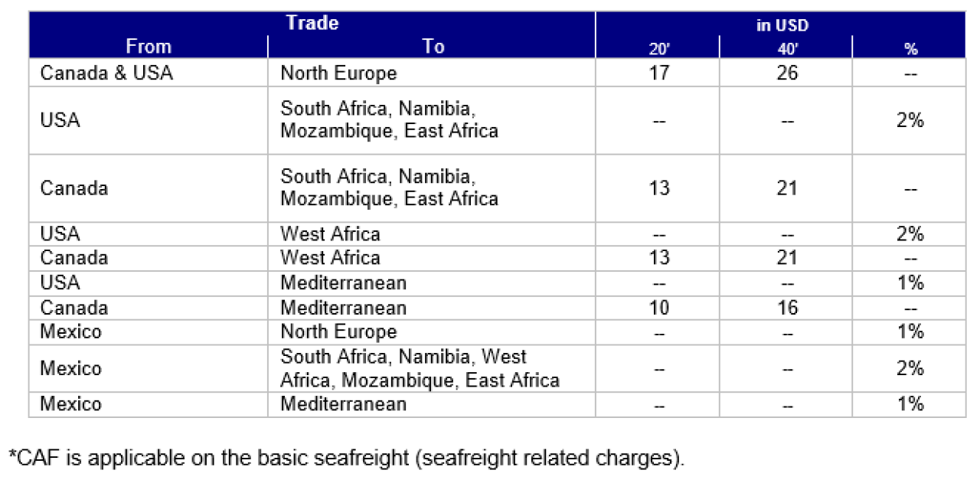Click the 20' column header

tap(658, 49)
